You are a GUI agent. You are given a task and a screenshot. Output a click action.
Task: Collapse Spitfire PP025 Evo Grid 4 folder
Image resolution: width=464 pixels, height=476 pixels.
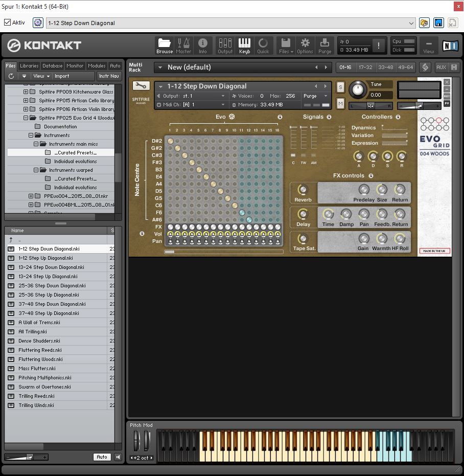point(26,118)
